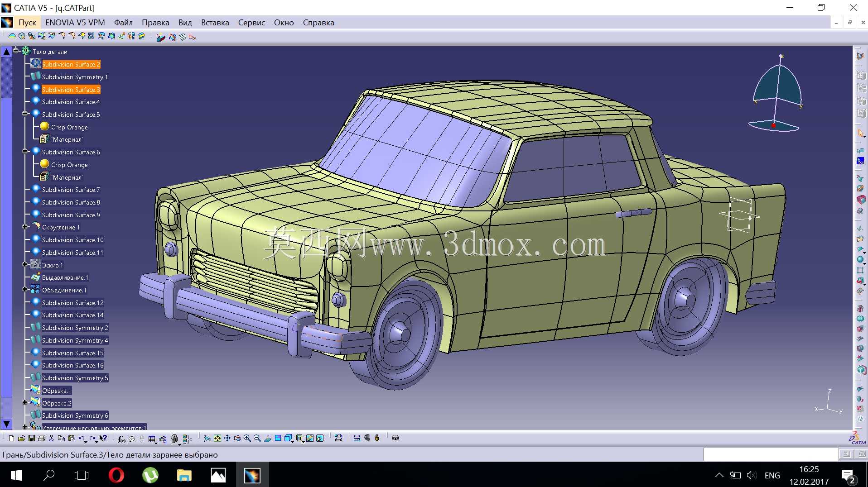Click the Cut scissors icon
The width and height of the screenshot is (868, 487).
(x=51, y=438)
